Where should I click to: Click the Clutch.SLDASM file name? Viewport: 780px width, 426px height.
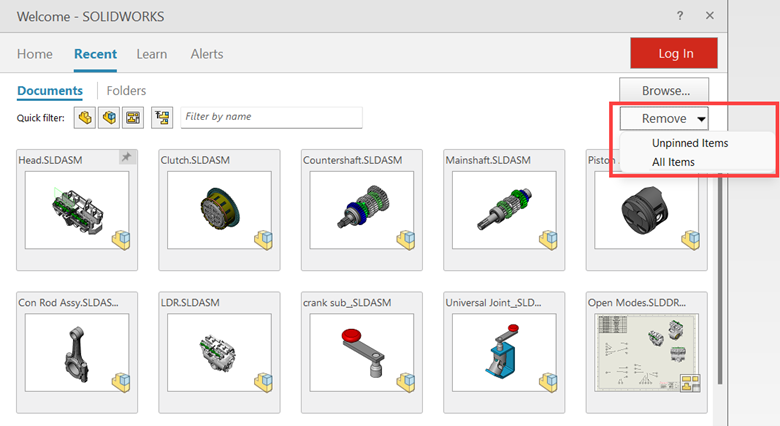[x=195, y=160]
